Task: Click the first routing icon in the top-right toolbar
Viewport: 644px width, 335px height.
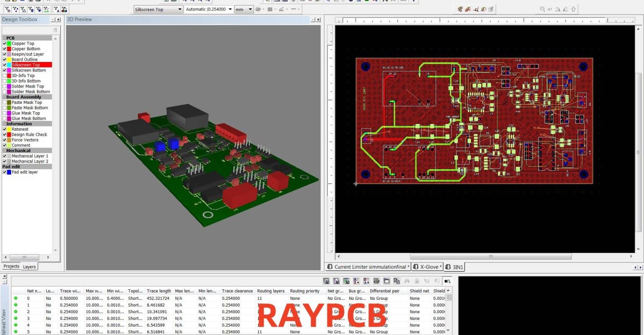Action: pyautogui.click(x=460, y=9)
